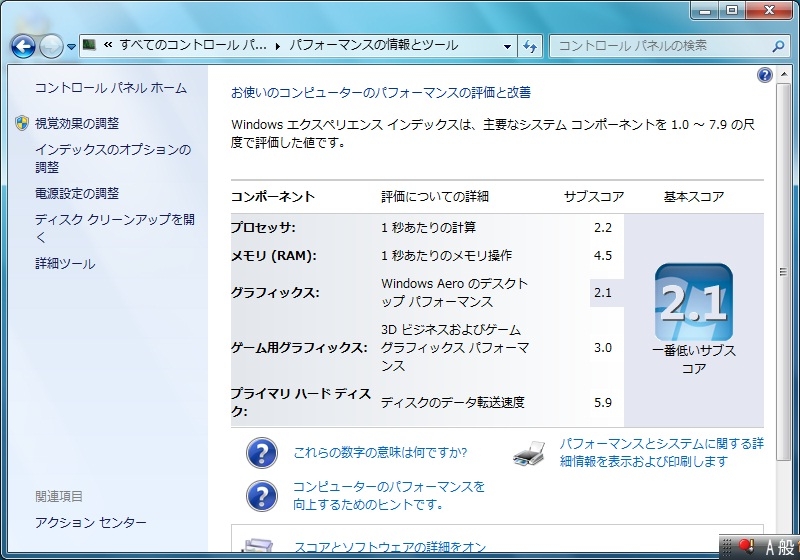
Task: Click the 3.0 gaming graphics subscore
Action: click(x=603, y=348)
